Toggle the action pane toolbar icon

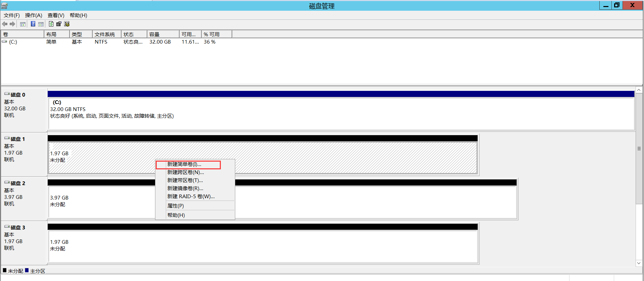coord(41,24)
